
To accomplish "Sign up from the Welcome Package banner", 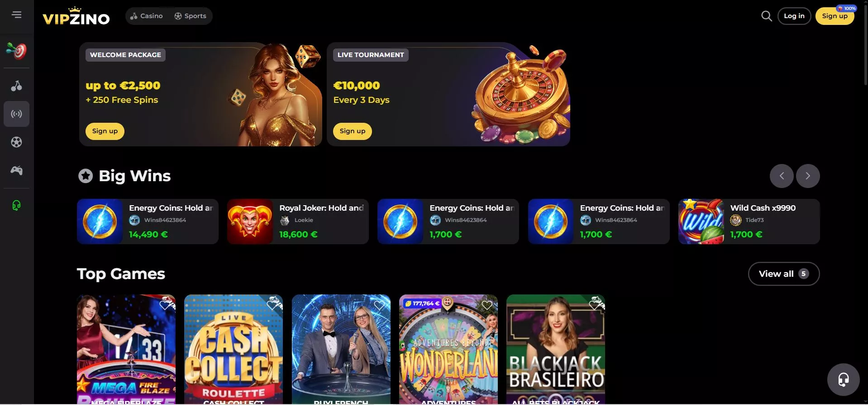I will [105, 131].
